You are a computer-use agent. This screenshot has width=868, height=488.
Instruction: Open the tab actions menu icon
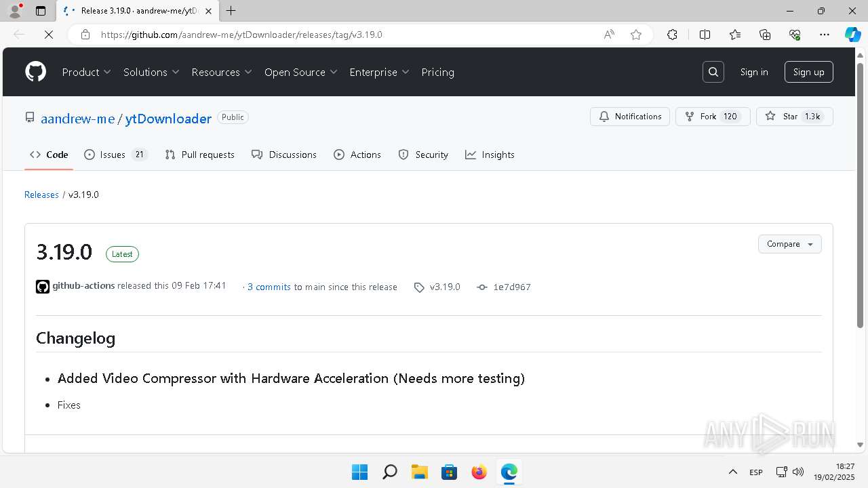(41, 11)
